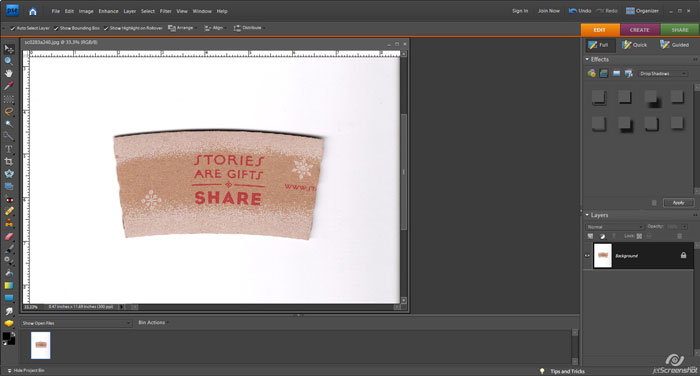This screenshot has height=376, width=700.
Task: Select the Spot Healing Brush tool
Action: point(8,211)
